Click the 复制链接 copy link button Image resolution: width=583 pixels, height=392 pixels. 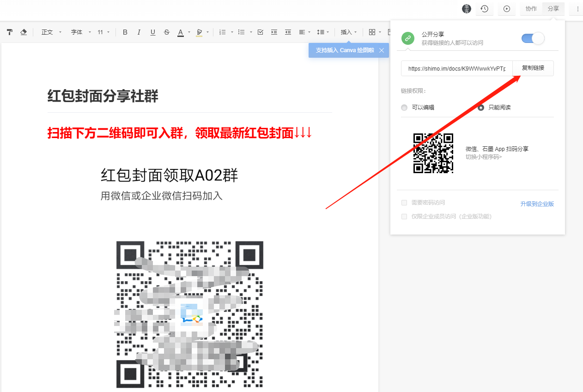click(533, 68)
